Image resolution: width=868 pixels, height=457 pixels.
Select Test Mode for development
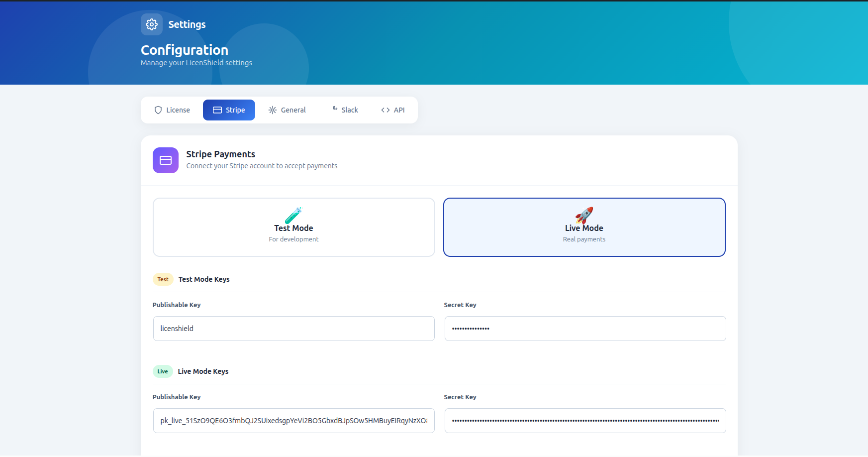(x=293, y=227)
